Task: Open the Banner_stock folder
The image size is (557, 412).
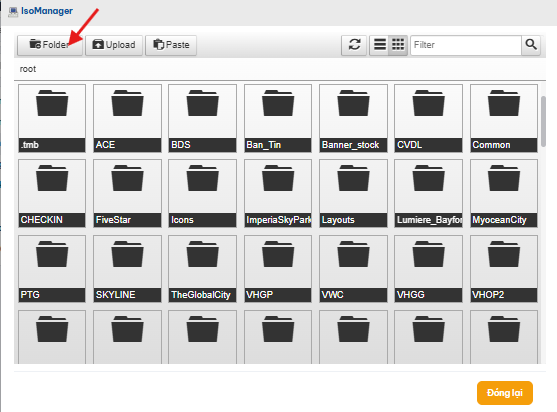Action: pyautogui.click(x=353, y=118)
